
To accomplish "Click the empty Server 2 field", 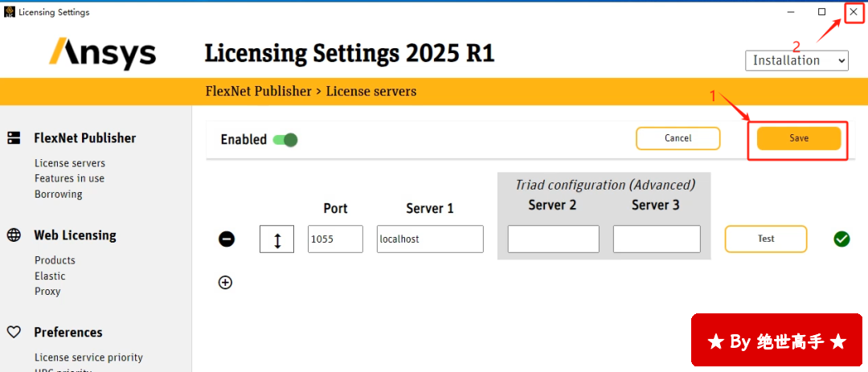I will coord(554,239).
